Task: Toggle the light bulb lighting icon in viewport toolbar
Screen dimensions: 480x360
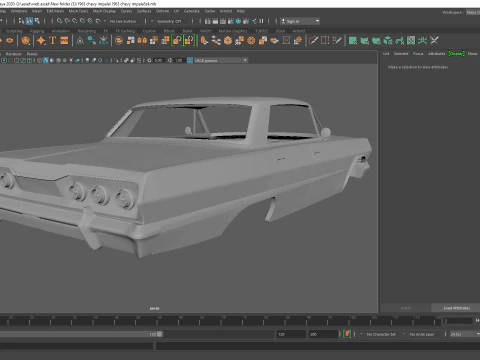Action: (x=87, y=60)
